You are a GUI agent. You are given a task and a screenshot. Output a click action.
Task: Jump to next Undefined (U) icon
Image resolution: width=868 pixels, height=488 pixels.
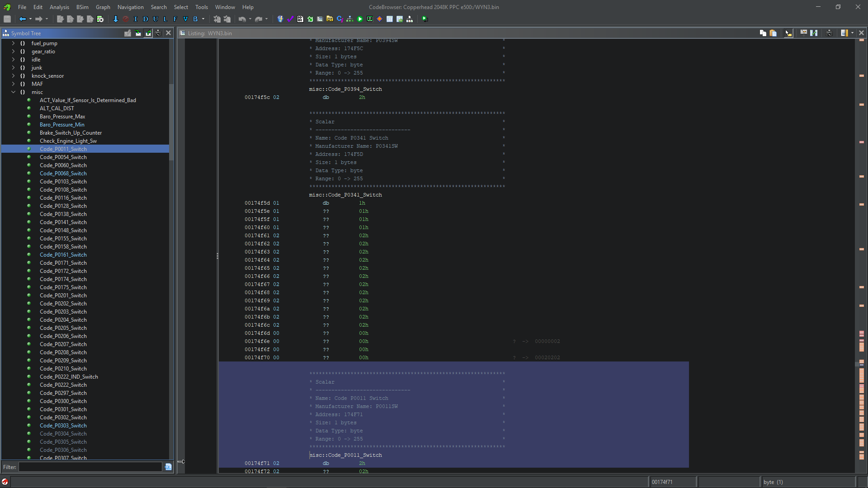(x=156, y=19)
